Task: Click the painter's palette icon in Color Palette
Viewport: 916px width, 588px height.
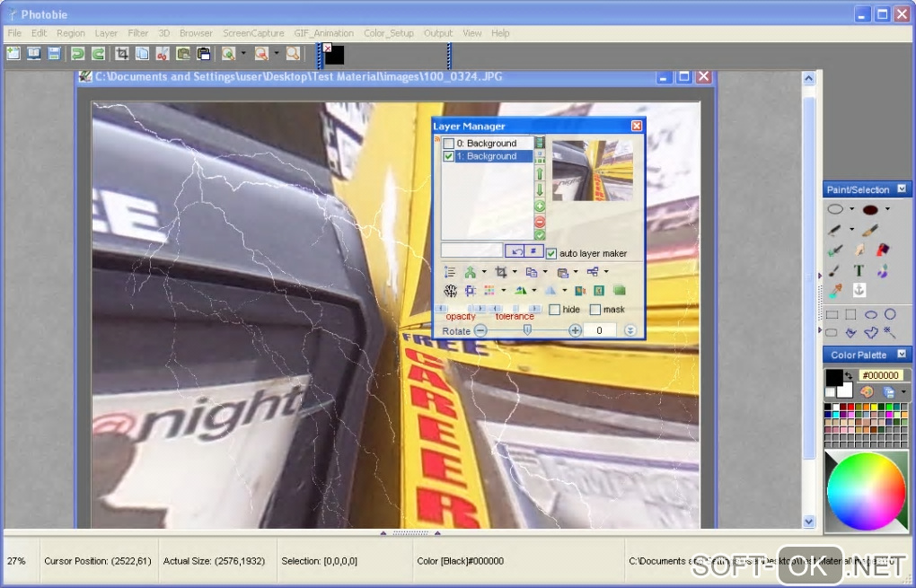Action: 867,391
